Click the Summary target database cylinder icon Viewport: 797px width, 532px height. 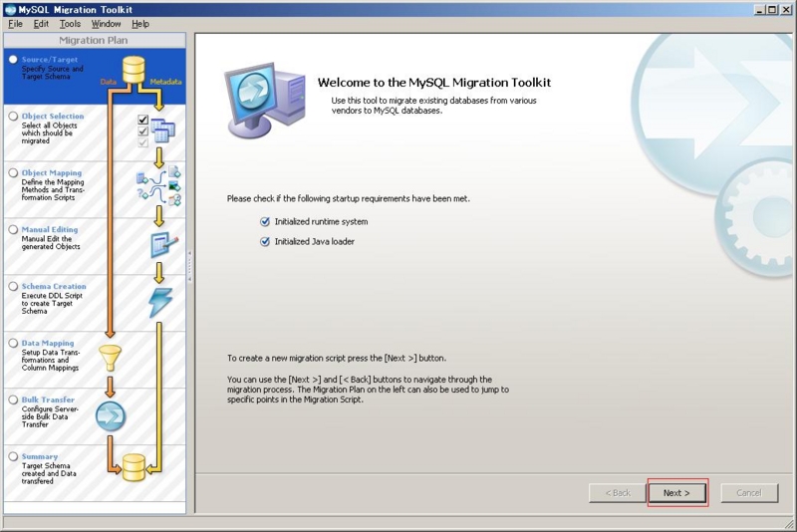(x=134, y=467)
